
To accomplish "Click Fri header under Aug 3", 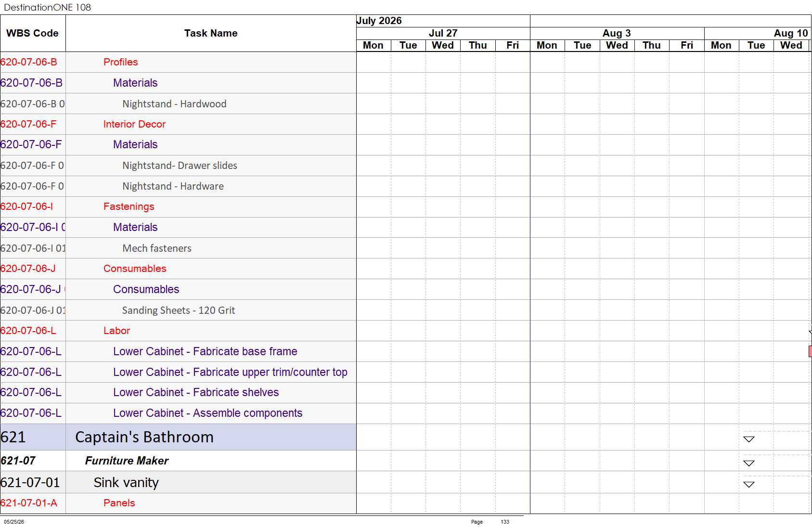I will (x=687, y=45).
